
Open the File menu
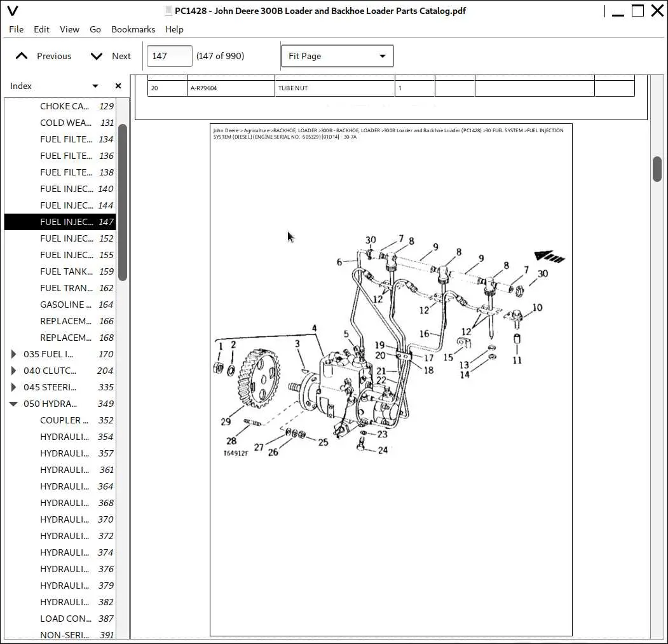click(16, 29)
